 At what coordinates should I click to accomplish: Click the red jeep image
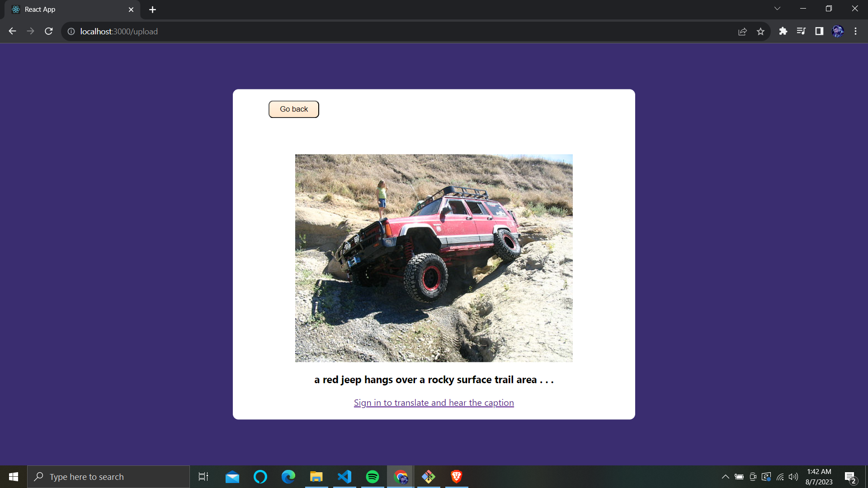tap(434, 258)
